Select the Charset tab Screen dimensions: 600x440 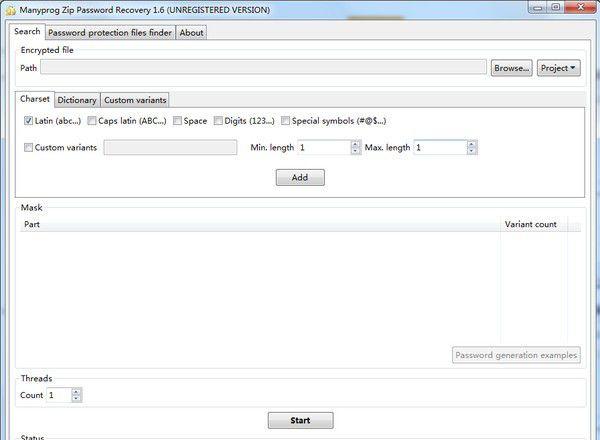click(35, 99)
